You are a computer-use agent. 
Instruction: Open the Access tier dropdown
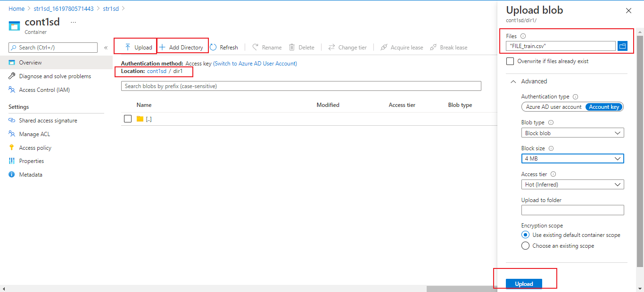(x=572, y=185)
